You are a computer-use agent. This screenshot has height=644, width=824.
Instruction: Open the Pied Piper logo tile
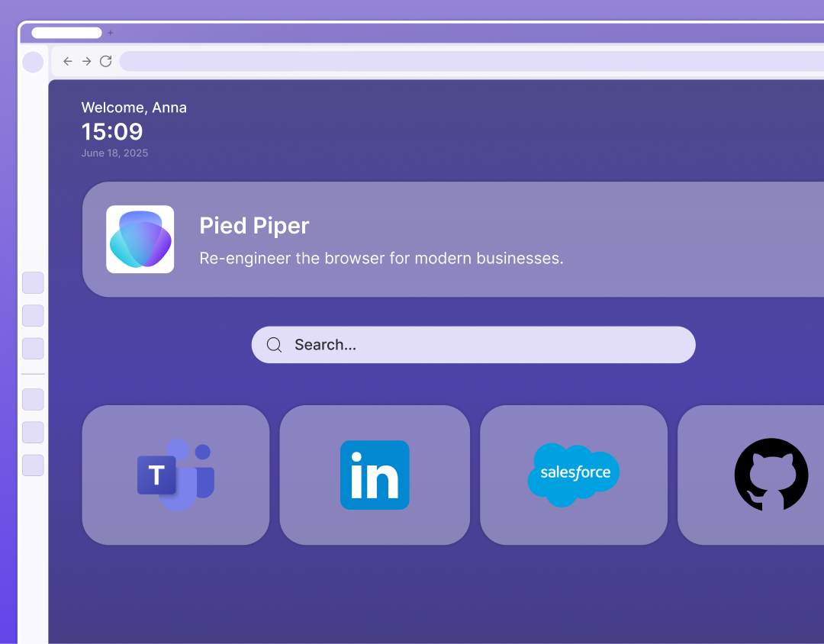(140, 239)
